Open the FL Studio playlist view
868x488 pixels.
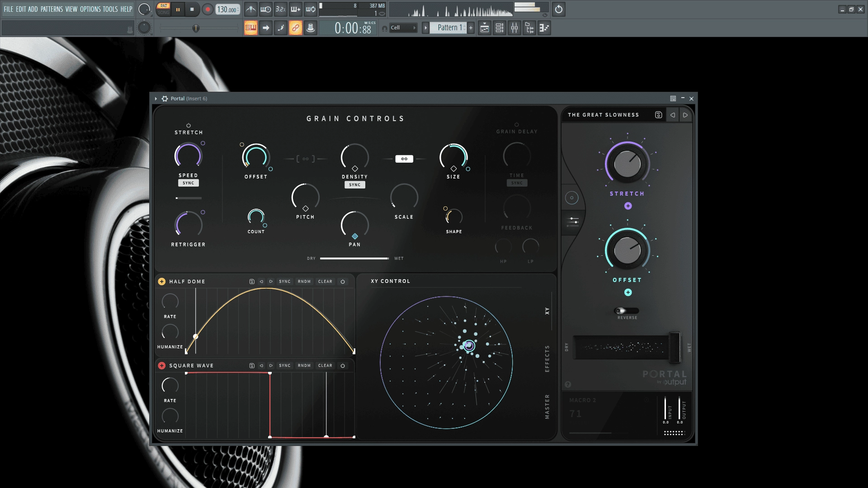coord(484,28)
